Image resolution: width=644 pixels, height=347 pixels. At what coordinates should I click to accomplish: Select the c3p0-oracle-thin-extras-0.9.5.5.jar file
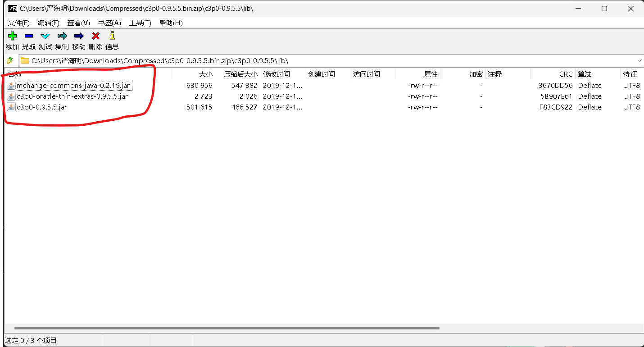(72, 96)
